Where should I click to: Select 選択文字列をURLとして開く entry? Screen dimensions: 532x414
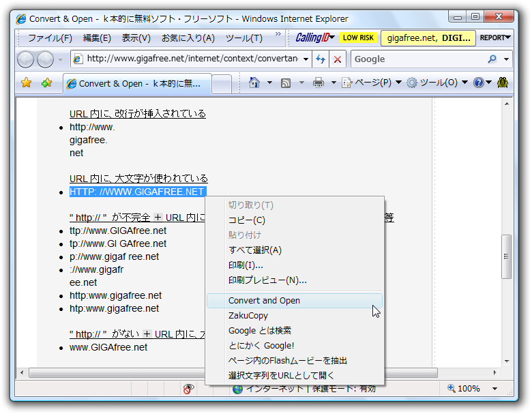(295, 375)
